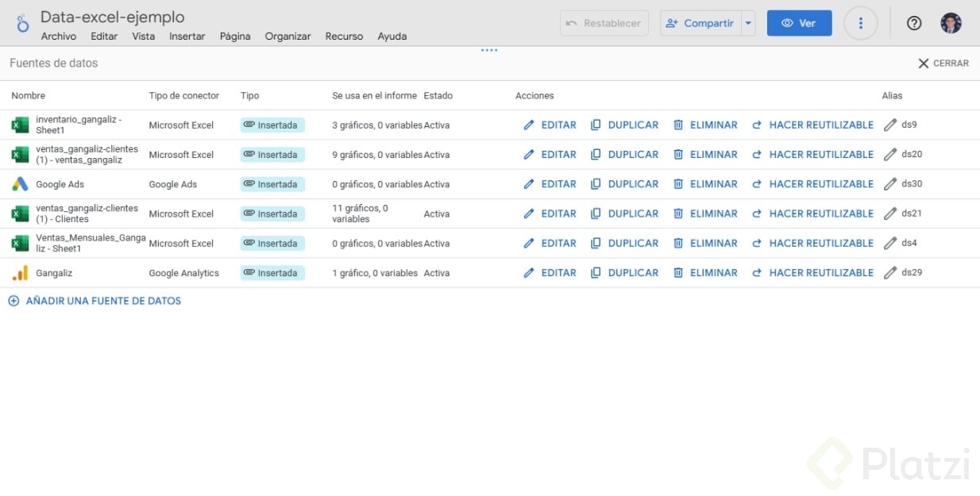Image resolution: width=980 pixels, height=496 pixels.
Task: Edit alias ds21 with pencil icon
Action: coord(890,213)
